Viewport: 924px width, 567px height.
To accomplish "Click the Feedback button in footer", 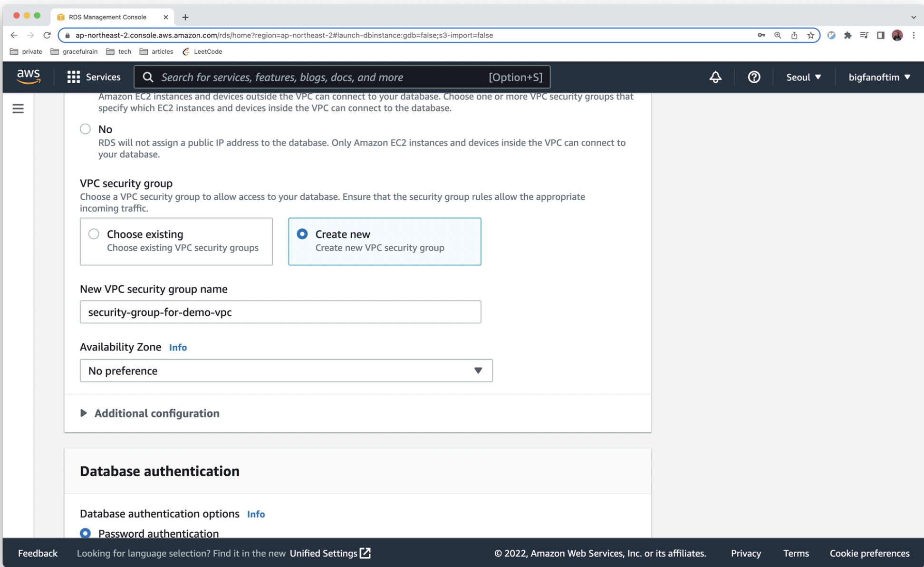I will [x=38, y=553].
